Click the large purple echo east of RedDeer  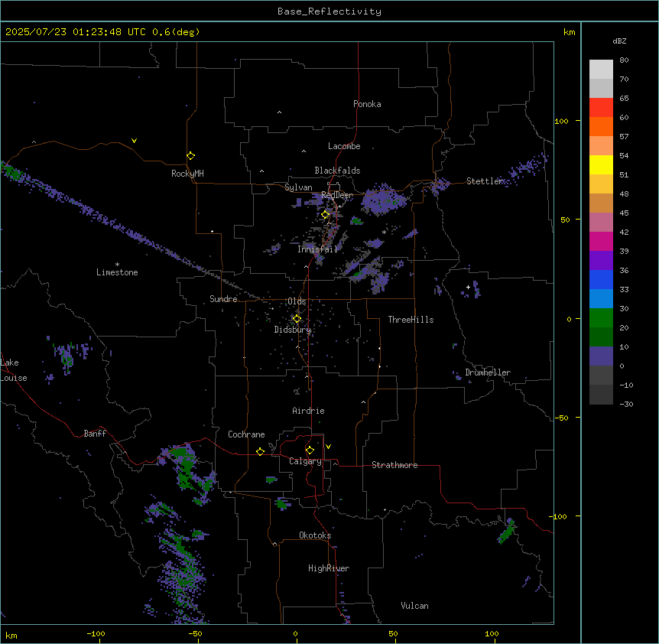click(384, 200)
